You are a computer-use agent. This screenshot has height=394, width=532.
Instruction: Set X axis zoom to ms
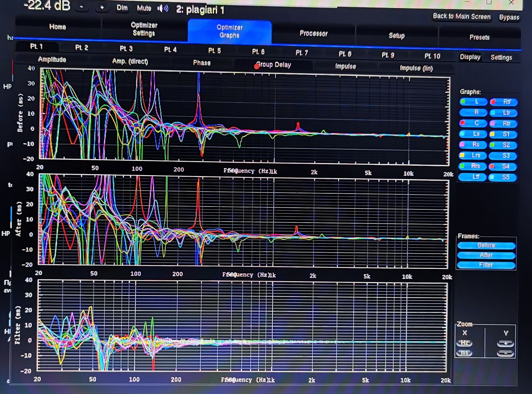[464, 352]
